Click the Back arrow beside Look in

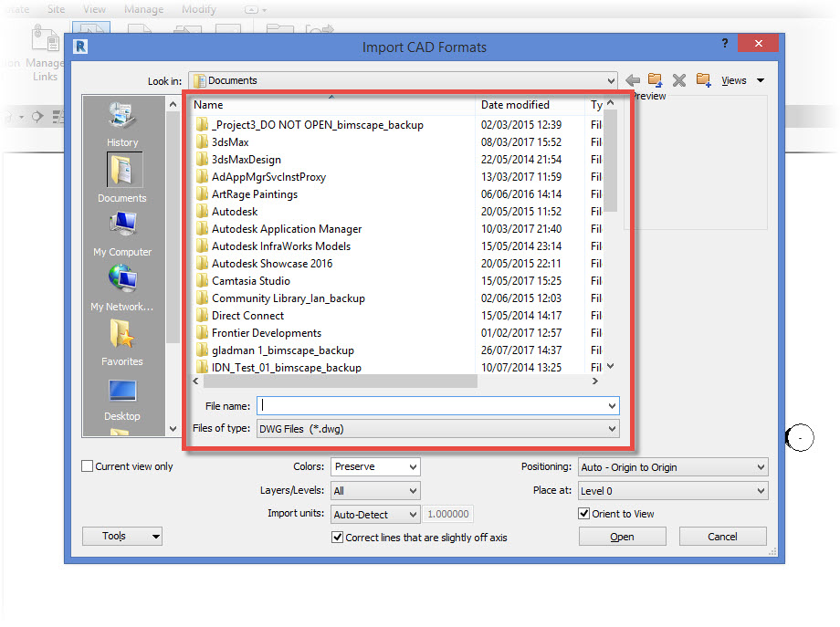tap(633, 80)
